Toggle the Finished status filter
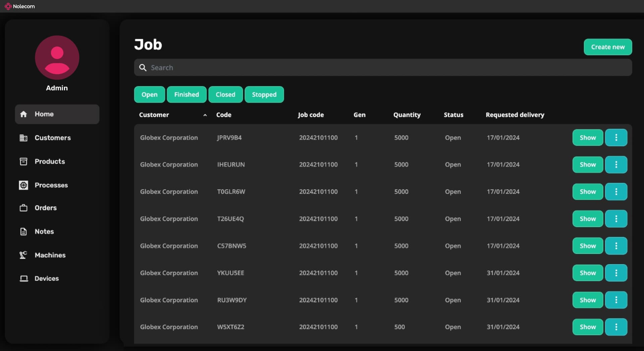644x351 pixels. (x=186, y=95)
